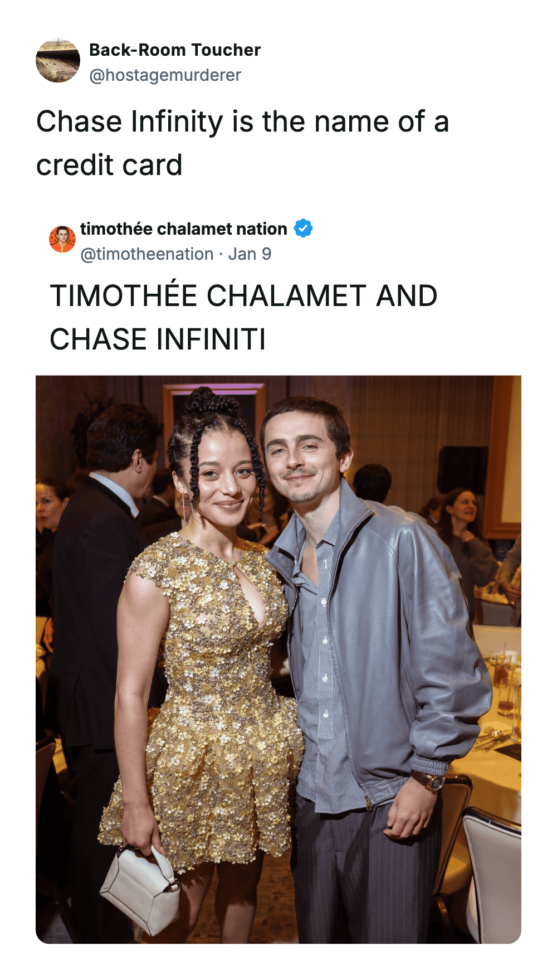
Task: Select the main tweet text about credit card
Action: pyautogui.click(x=242, y=143)
